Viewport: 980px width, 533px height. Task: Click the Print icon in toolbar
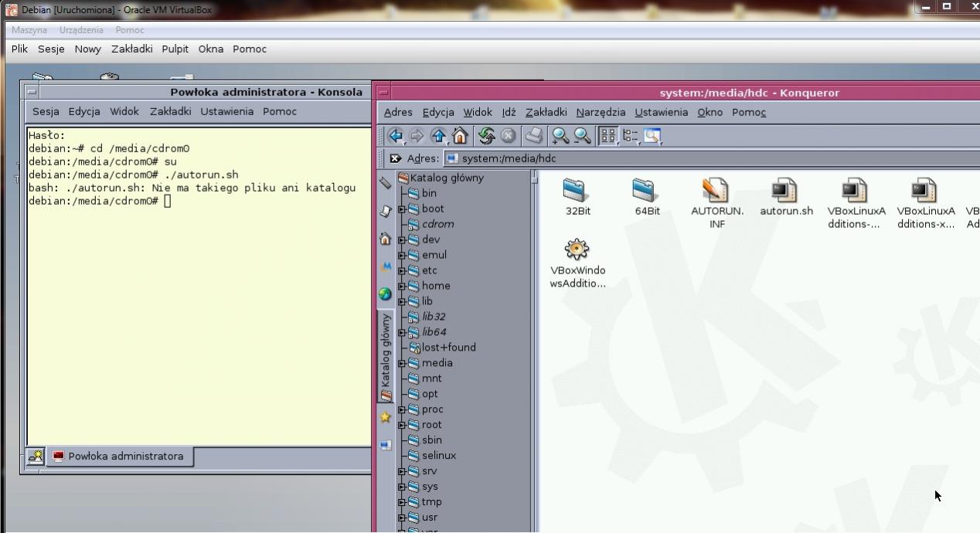click(534, 136)
